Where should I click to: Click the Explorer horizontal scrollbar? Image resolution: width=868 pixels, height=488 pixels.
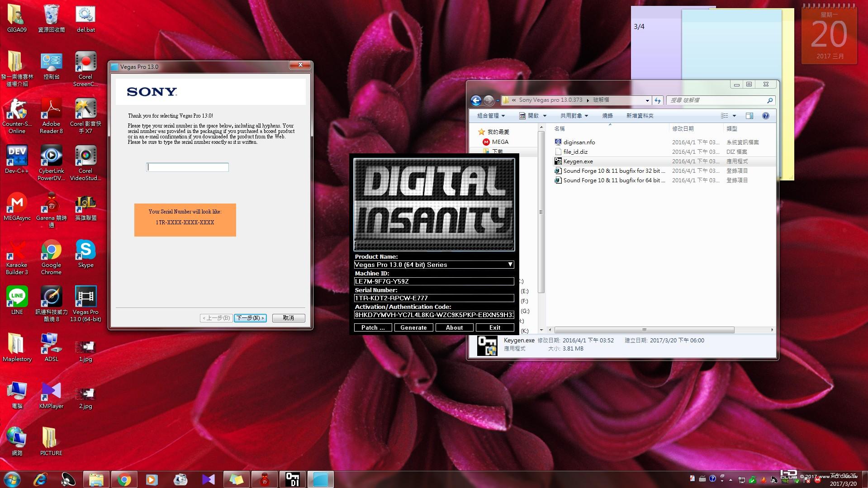(x=644, y=330)
